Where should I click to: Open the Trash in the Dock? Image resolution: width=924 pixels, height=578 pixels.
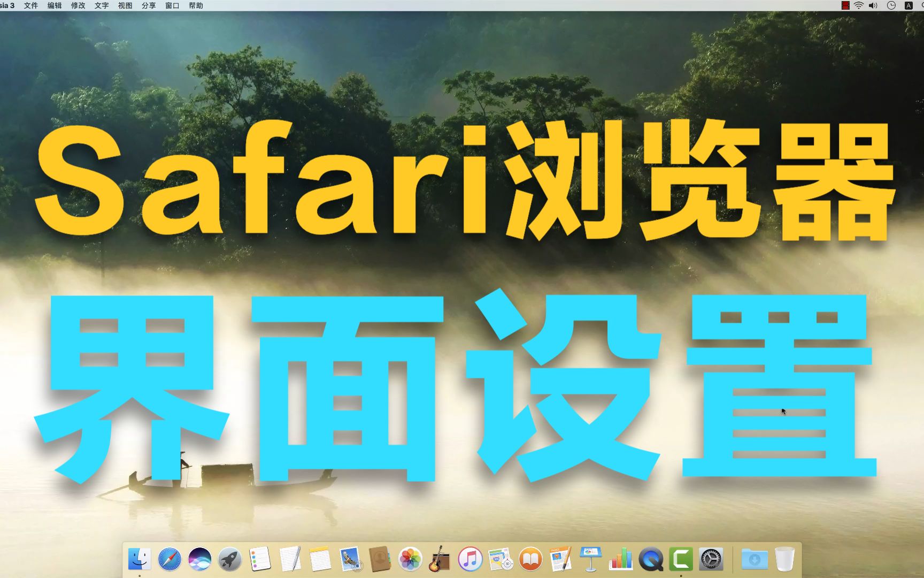[x=784, y=559]
